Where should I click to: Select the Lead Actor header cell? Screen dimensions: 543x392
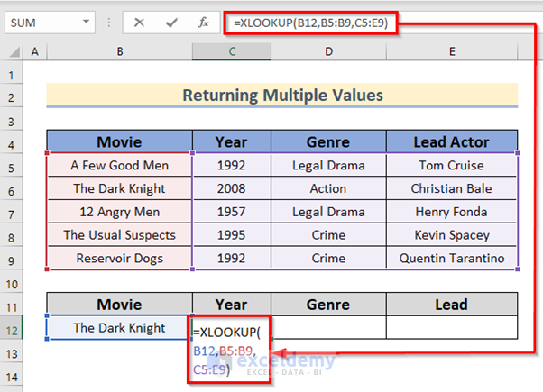[452, 141]
